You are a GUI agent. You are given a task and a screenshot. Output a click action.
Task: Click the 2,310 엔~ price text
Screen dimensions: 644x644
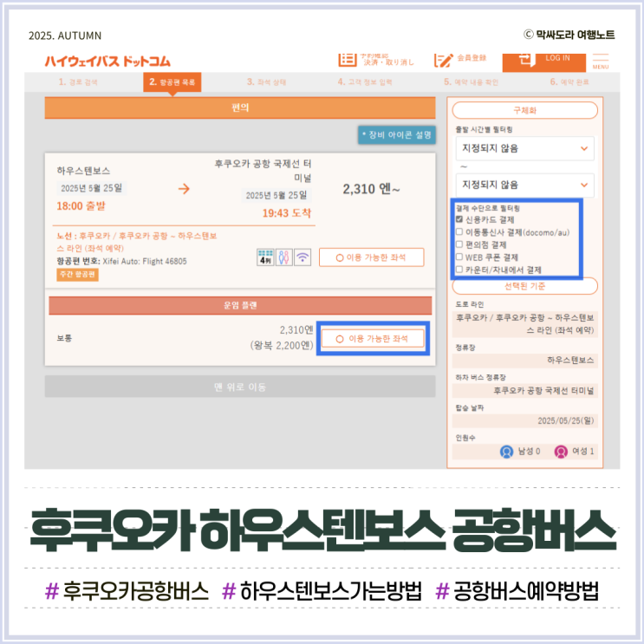point(371,189)
